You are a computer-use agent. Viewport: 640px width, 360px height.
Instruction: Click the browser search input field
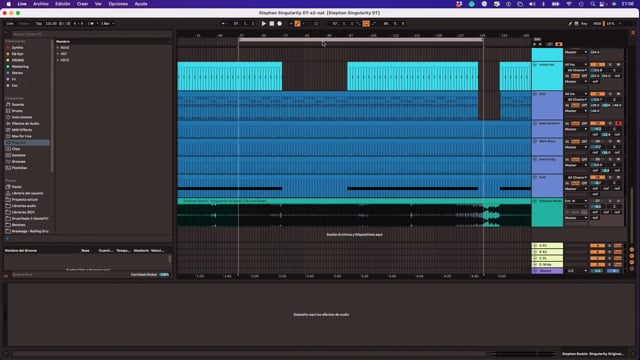pos(91,34)
